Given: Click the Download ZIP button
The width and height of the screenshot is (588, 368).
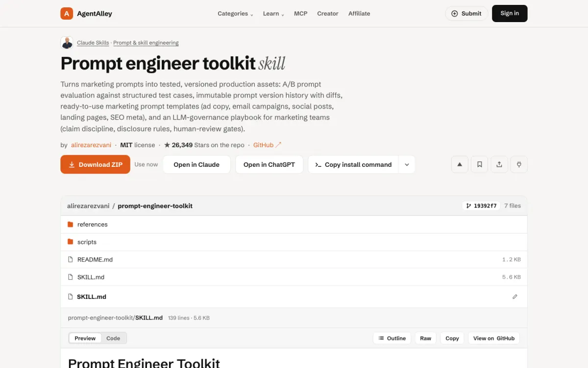Looking at the screenshot, I should point(95,164).
